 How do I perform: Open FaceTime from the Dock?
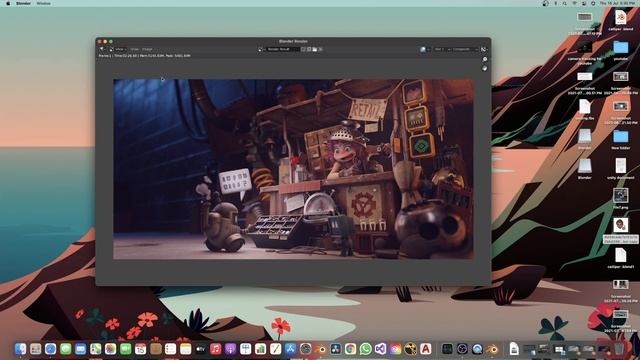(126, 349)
